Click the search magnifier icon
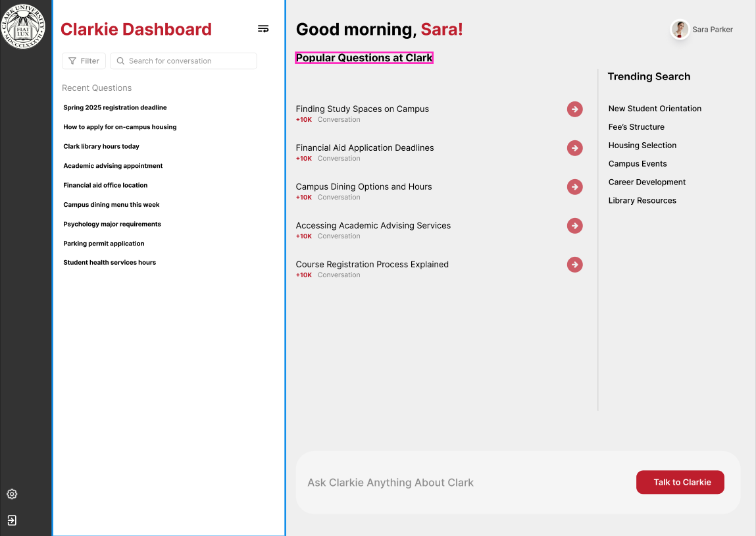Viewport: 756px width, 536px height. [x=120, y=61]
